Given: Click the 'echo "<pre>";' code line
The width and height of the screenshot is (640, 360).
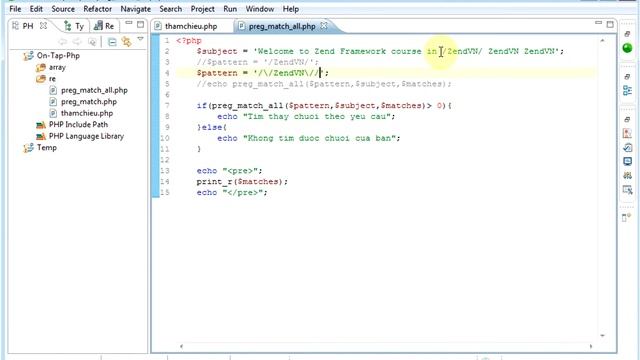Looking at the screenshot, I should tap(229, 171).
